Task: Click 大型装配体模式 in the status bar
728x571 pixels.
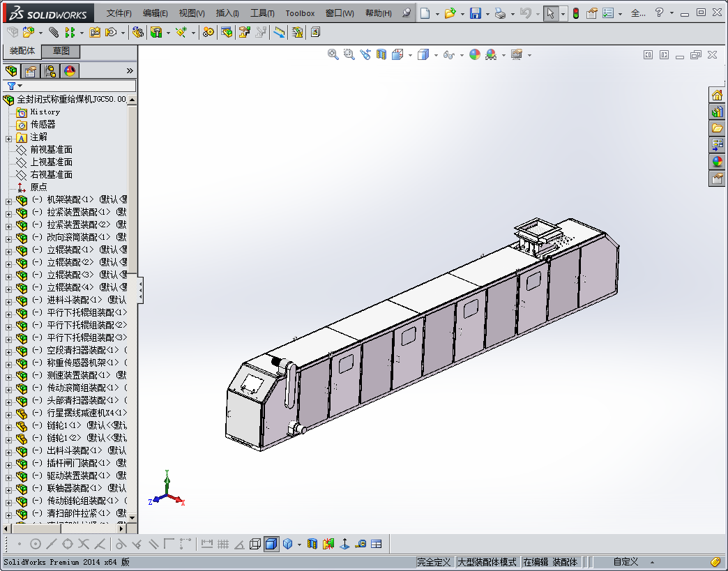Action: 487,562
